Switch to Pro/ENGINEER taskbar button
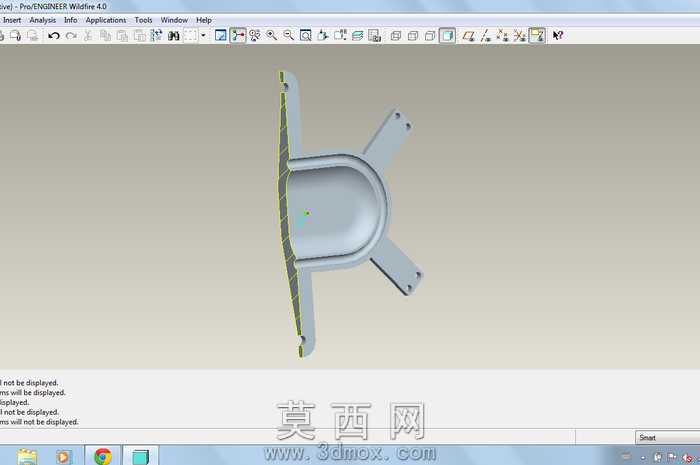 point(140,456)
